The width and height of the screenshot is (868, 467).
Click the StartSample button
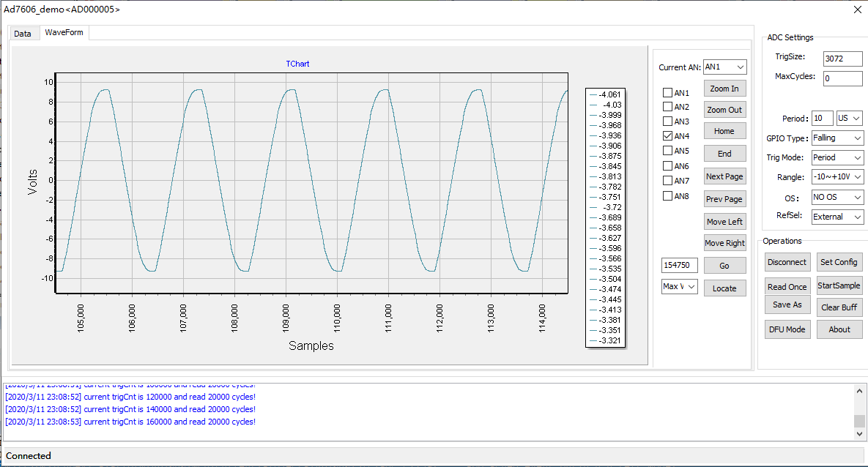click(x=839, y=285)
